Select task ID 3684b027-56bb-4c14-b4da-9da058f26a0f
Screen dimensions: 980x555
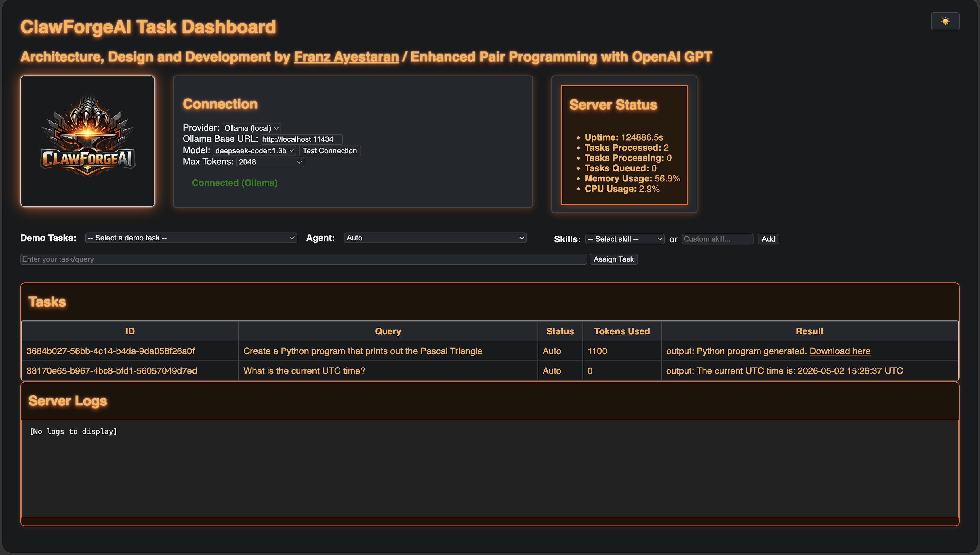110,351
